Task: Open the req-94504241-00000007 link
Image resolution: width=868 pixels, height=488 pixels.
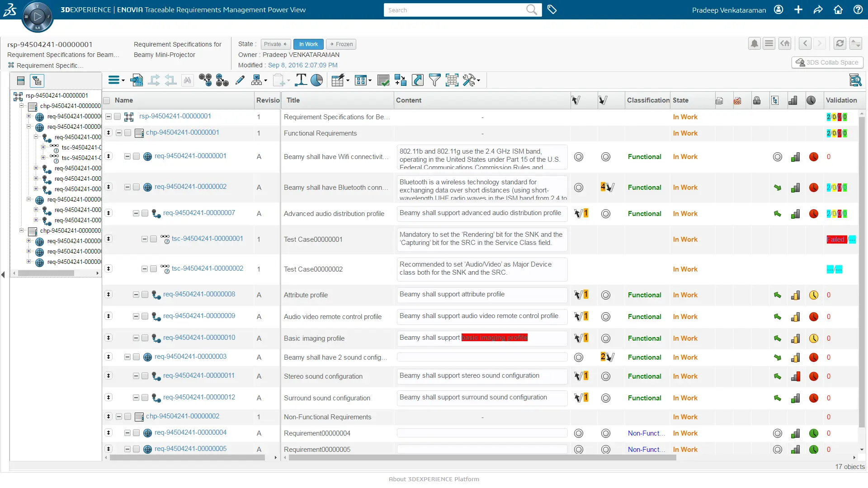Action: pos(199,213)
